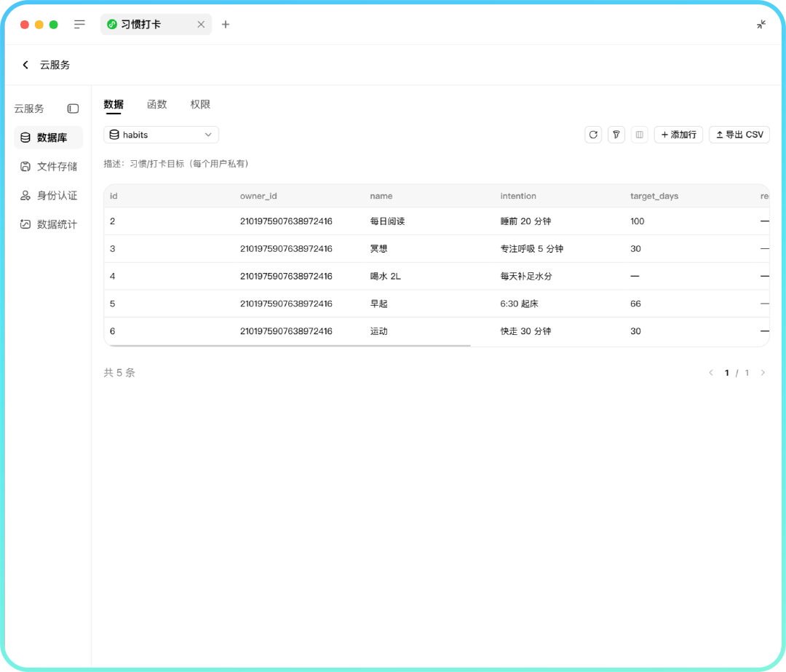Click the target_days value 100
786x672 pixels.
[x=637, y=221]
